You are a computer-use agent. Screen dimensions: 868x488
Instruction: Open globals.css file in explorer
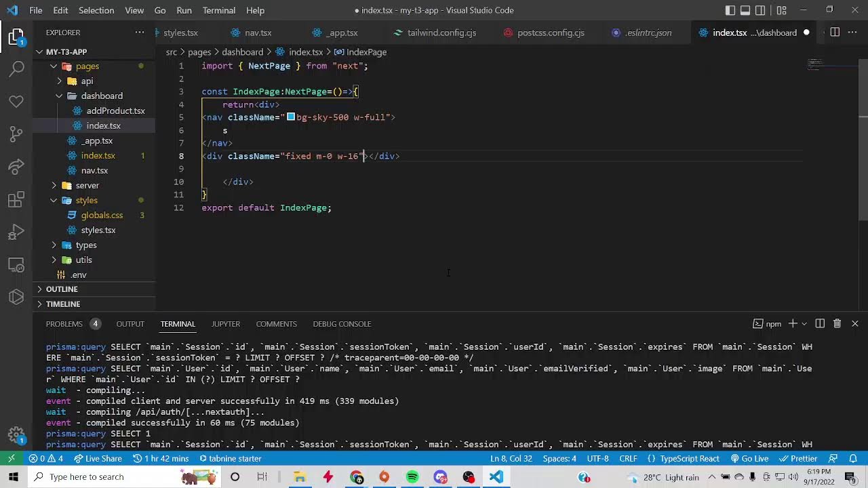(102, 216)
